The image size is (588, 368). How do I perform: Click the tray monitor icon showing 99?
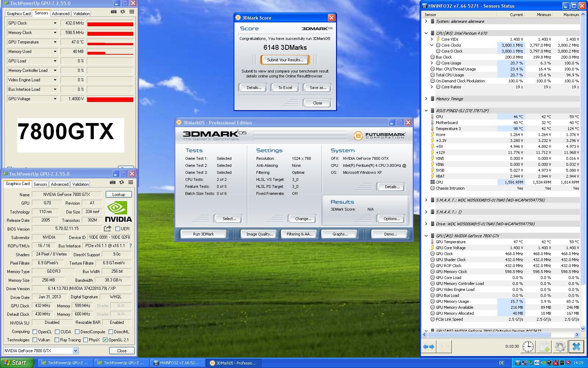coord(549,363)
